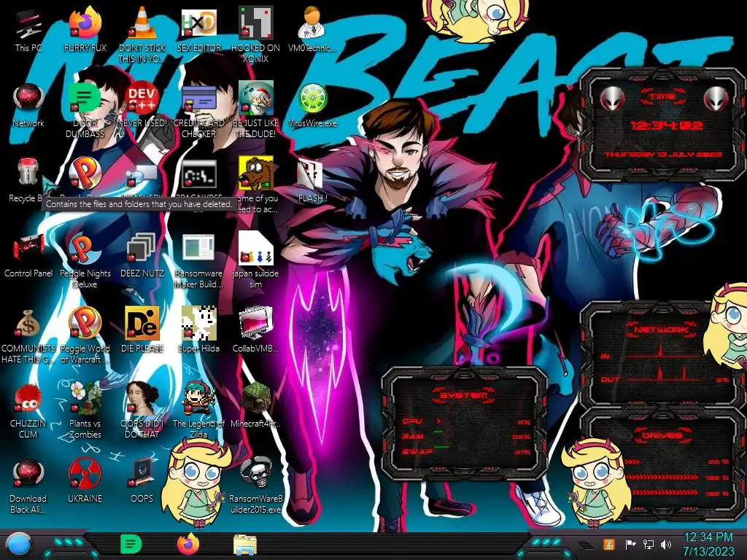Select the Recycle Bin icon

tap(27, 174)
